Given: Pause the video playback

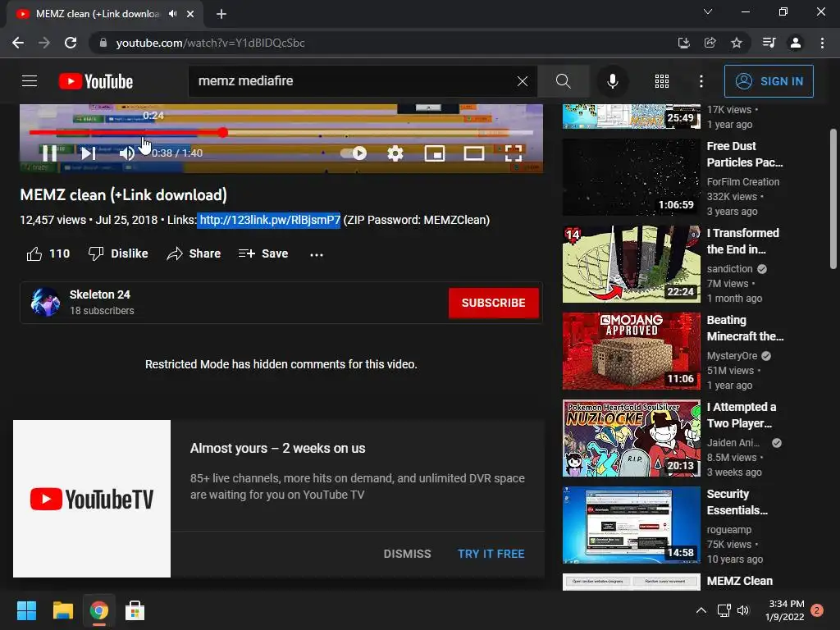Looking at the screenshot, I should point(50,153).
